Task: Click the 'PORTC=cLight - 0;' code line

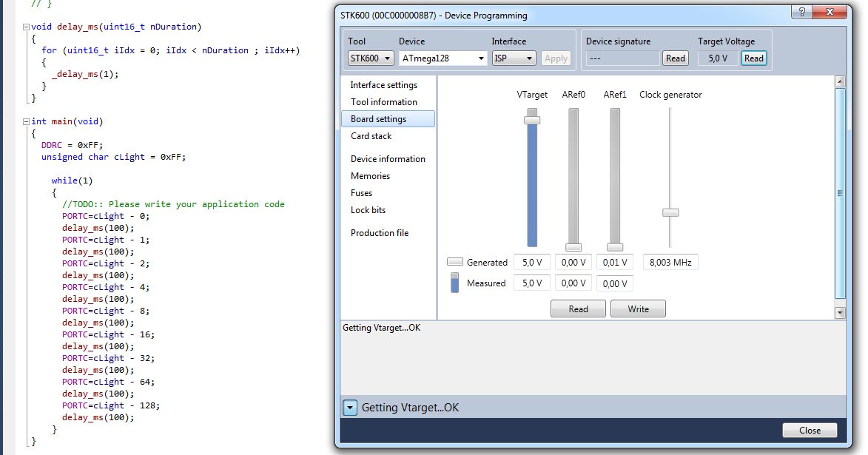Action: tap(106, 217)
